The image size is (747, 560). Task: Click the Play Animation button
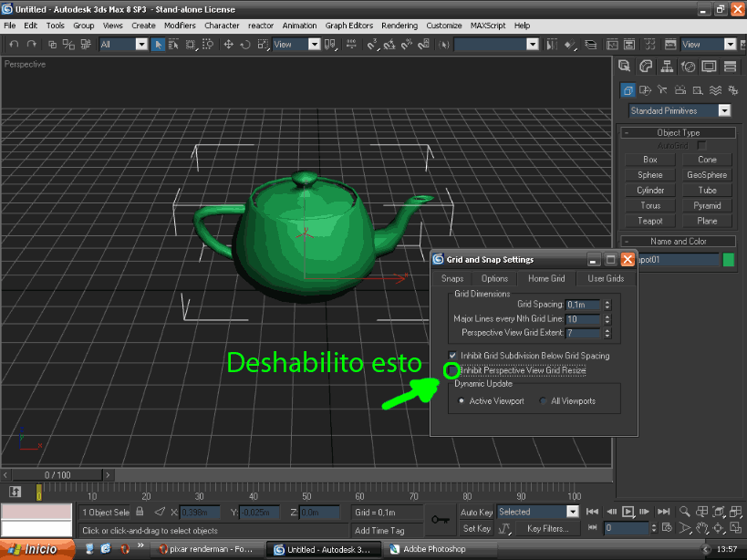628,512
